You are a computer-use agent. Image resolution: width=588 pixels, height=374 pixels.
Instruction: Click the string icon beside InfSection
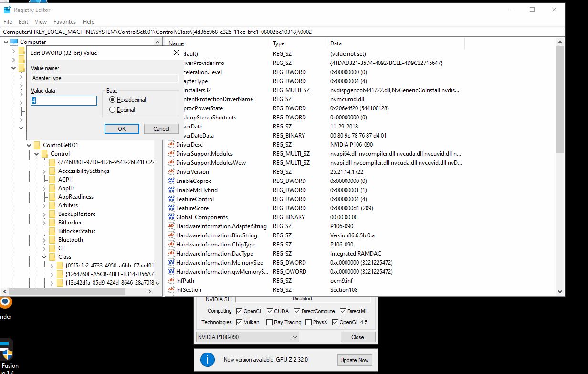click(x=171, y=290)
